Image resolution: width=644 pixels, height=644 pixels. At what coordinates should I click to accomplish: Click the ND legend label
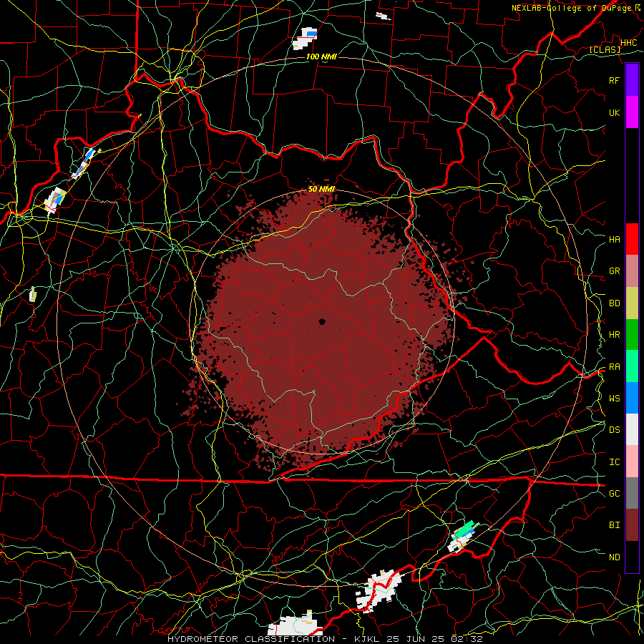(x=615, y=557)
